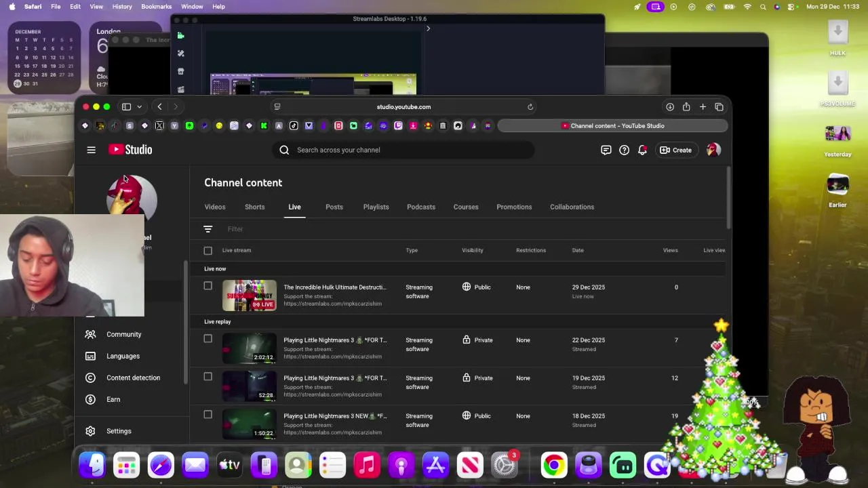The image size is (868, 488).
Task: Open the Incredible Hulk live stream thumbnail
Action: coord(250,296)
